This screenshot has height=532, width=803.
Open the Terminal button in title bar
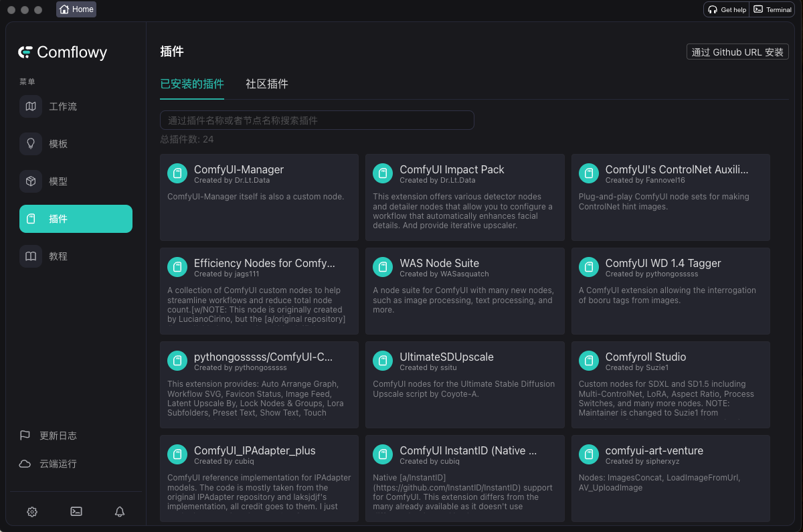[772, 9]
